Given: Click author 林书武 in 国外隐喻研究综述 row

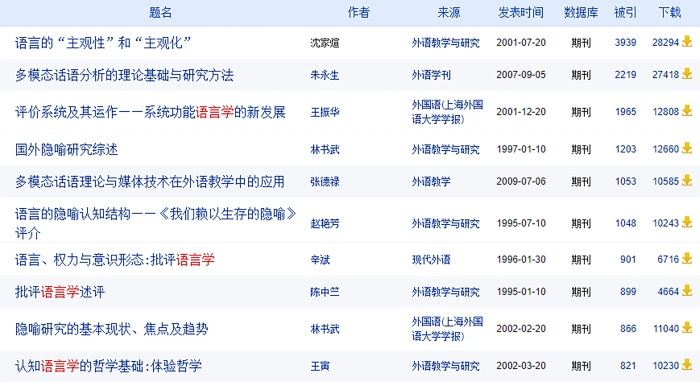Looking at the screenshot, I should click(325, 149).
